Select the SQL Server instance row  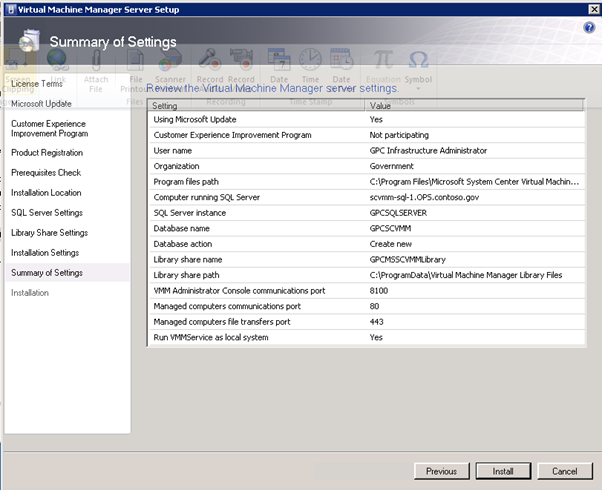pyautogui.click(x=367, y=213)
